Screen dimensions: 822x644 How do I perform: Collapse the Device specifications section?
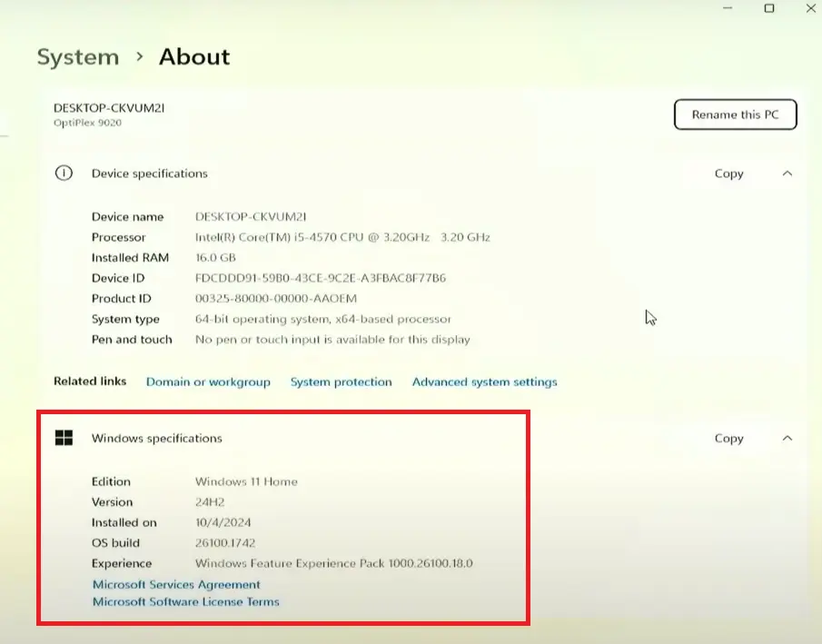[787, 173]
